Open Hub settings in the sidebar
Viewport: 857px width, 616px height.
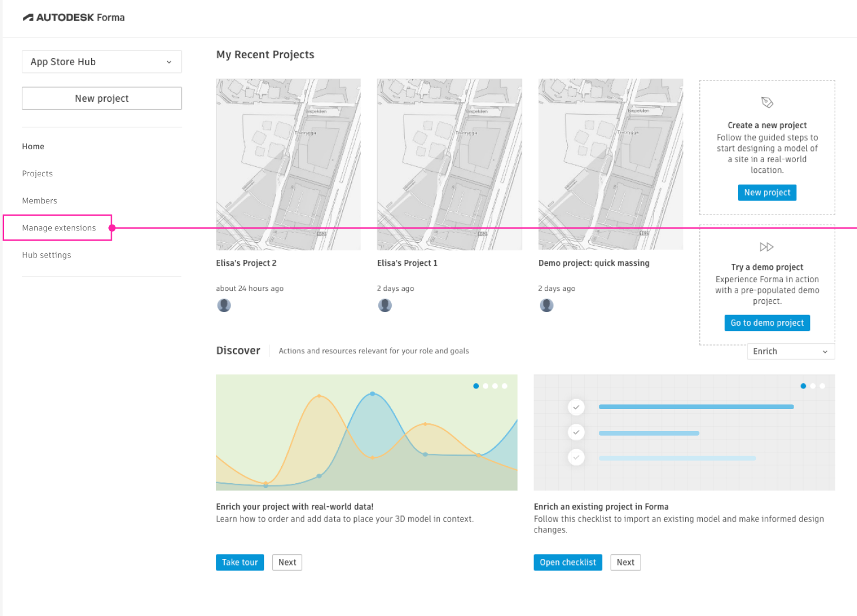(x=46, y=255)
